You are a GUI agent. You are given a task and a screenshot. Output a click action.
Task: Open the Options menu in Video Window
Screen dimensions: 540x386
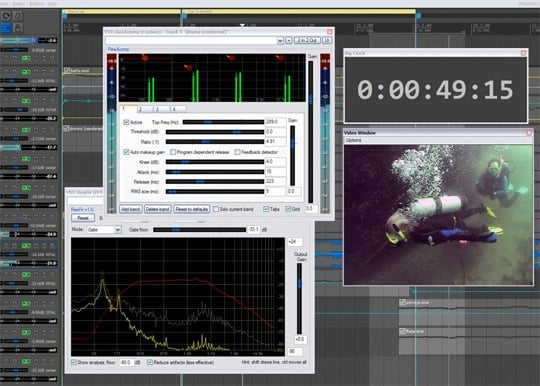pos(353,140)
